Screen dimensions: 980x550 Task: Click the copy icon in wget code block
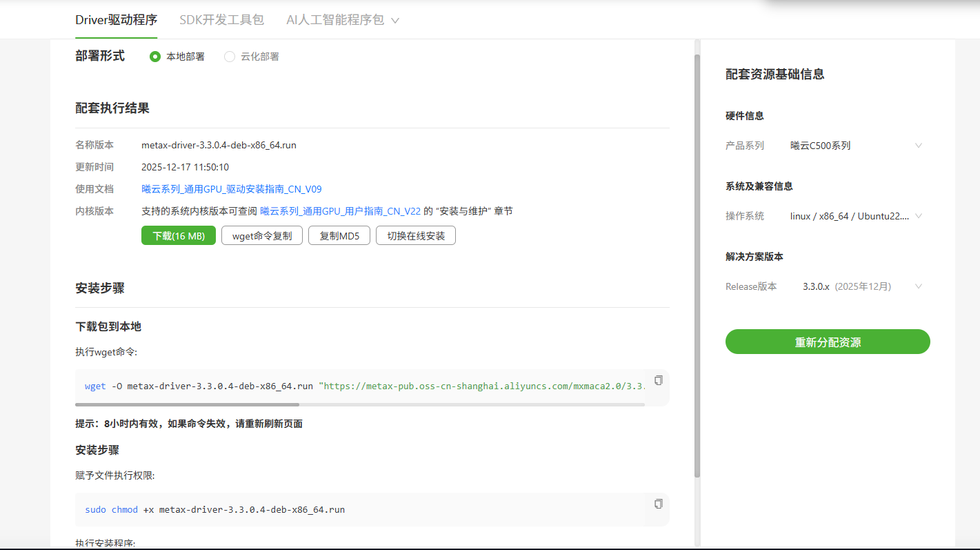658,380
